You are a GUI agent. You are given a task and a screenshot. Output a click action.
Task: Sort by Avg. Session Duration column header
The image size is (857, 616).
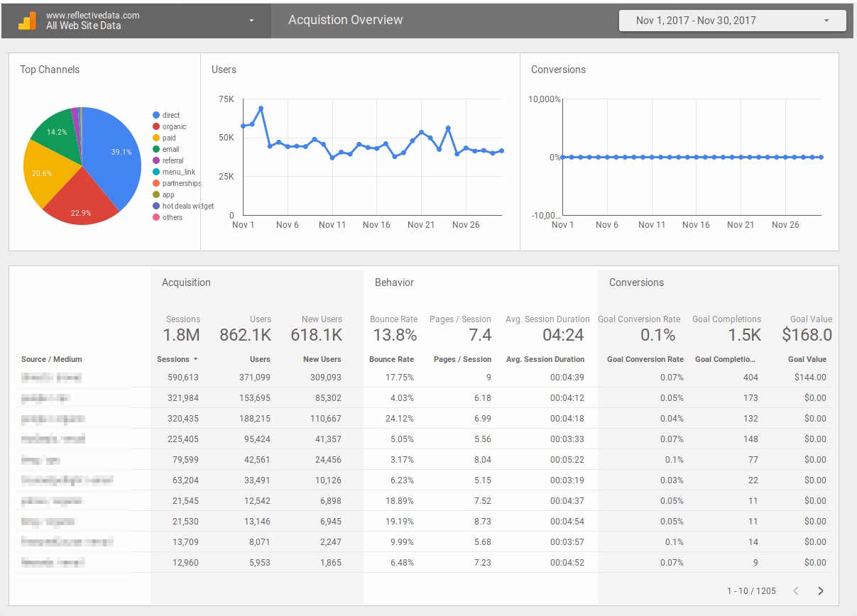[545, 359]
